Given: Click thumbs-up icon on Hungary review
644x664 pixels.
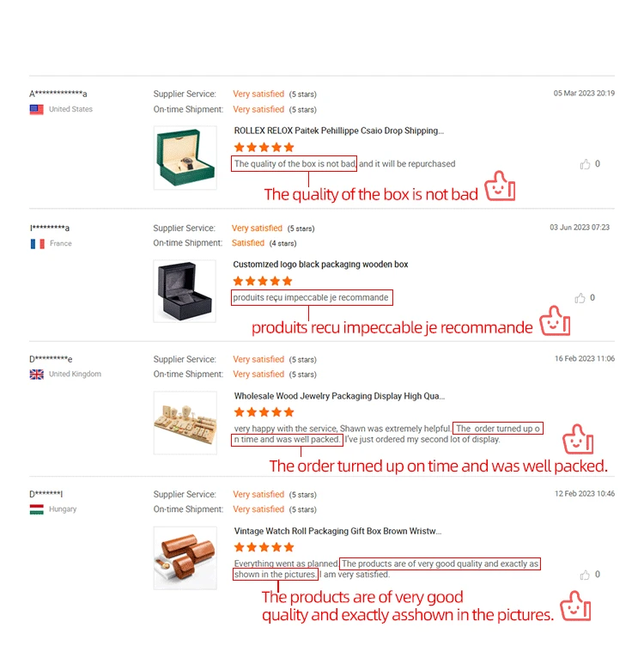Looking at the screenshot, I should 585,575.
